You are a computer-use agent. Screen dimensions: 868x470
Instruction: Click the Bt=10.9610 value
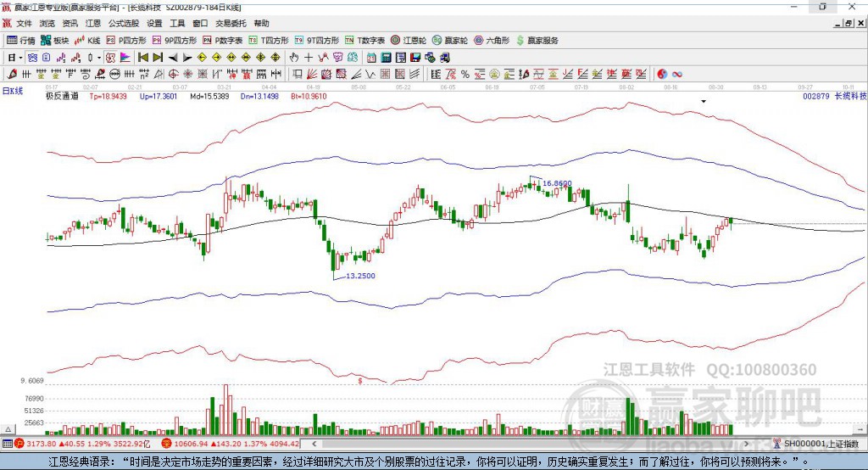pos(309,96)
